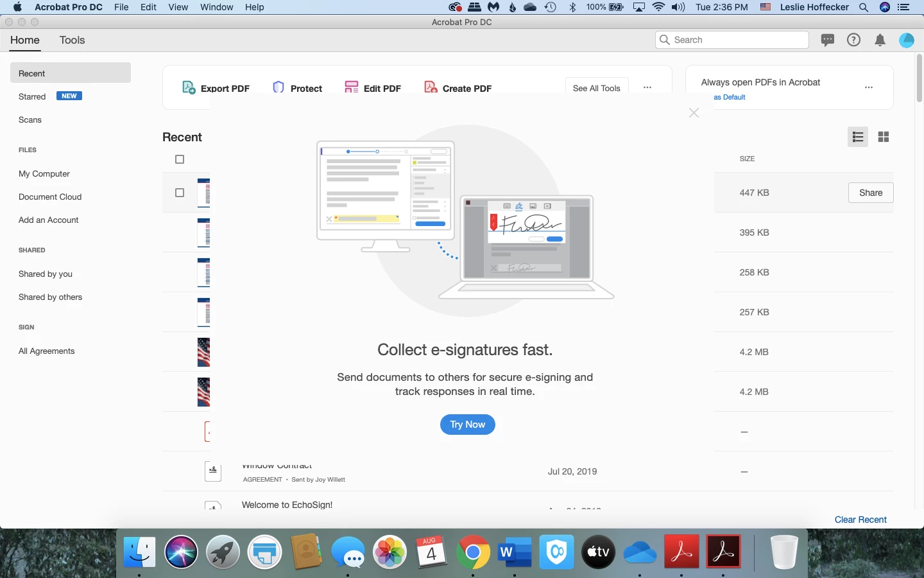Image resolution: width=924 pixels, height=578 pixels.
Task: Toggle the select-all checkbox under Recent
Action: 180,159
